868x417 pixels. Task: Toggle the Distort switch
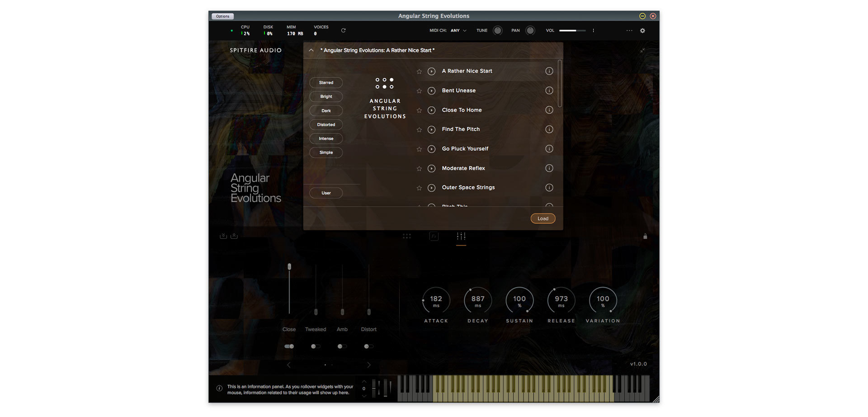point(369,346)
